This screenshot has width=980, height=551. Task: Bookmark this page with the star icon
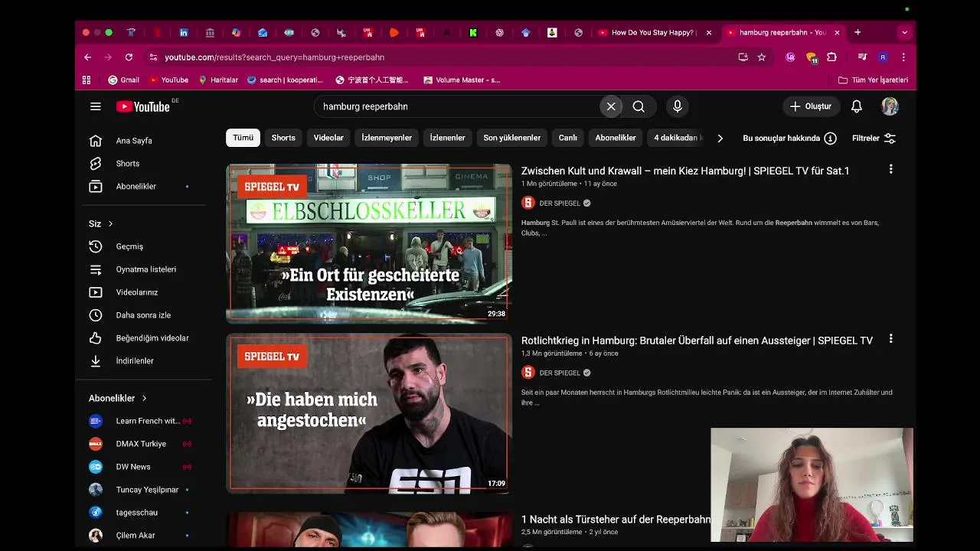click(x=761, y=57)
